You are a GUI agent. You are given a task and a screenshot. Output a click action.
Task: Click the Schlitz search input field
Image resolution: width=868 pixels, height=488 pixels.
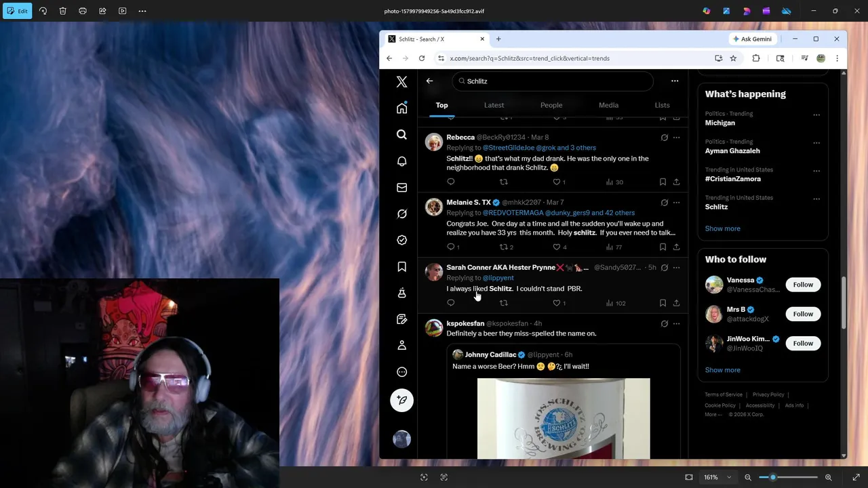tap(553, 81)
